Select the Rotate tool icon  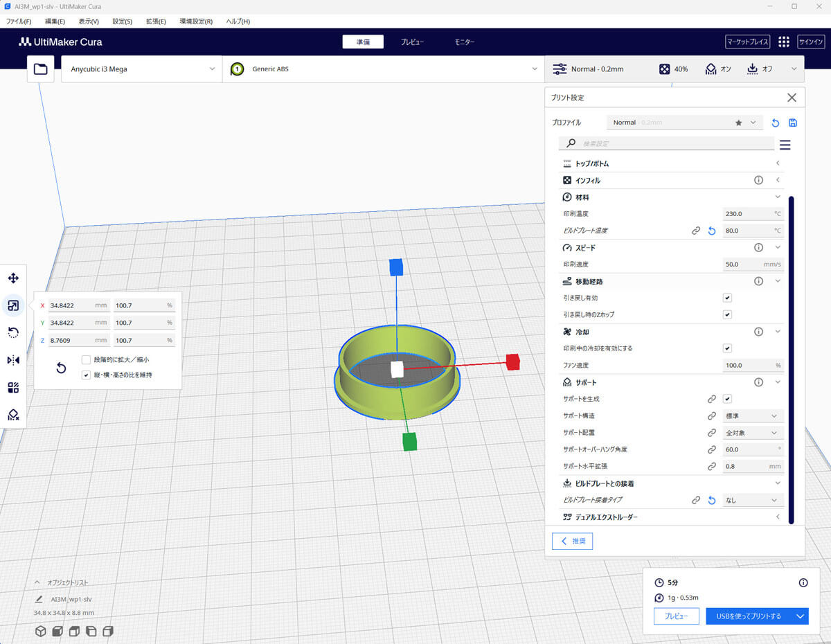tap(13, 332)
